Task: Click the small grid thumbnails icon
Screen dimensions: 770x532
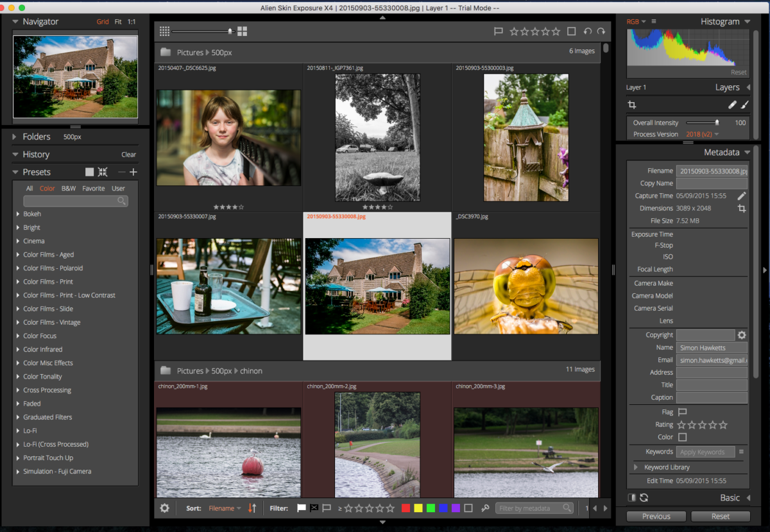Action: point(164,31)
